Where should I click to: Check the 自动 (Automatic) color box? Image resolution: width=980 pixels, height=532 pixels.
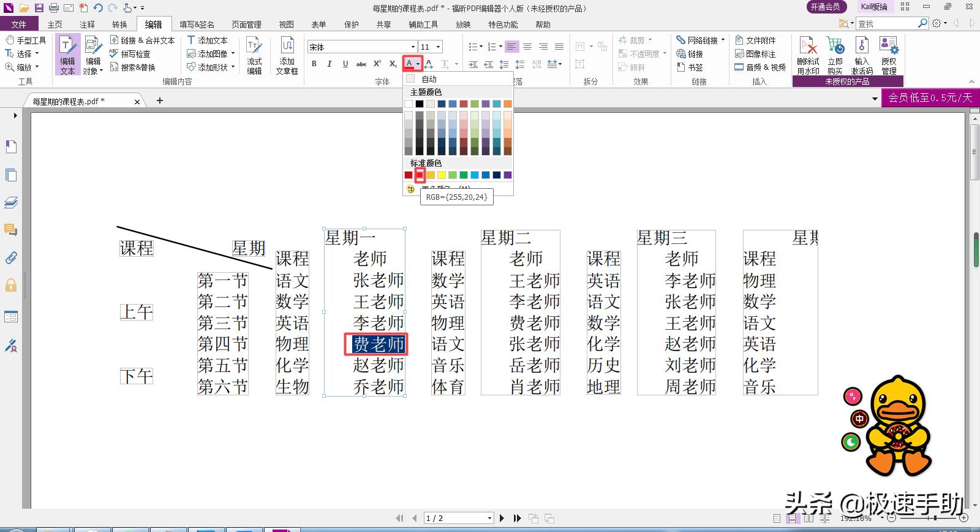point(410,79)
